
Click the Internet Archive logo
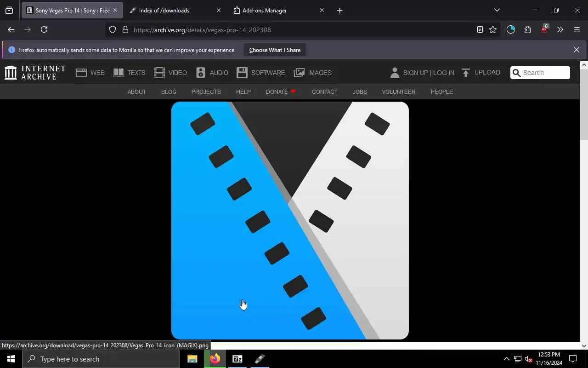click(35, 73)
